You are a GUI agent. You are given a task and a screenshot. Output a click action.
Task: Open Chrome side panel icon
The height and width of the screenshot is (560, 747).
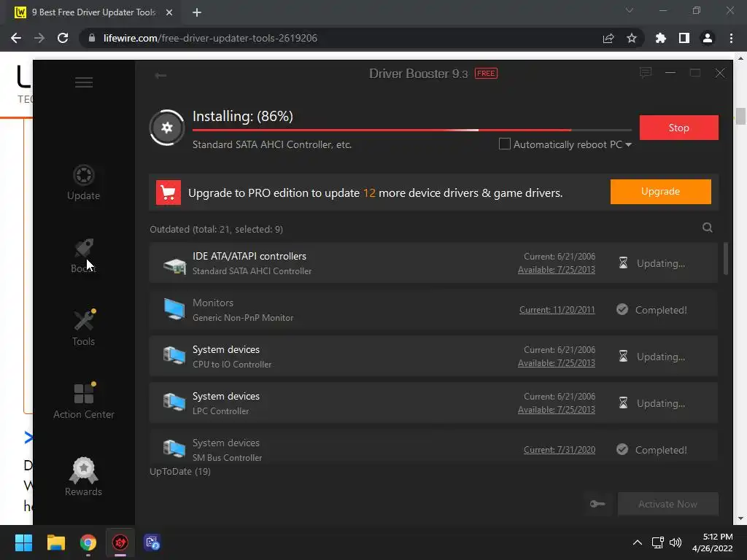684,38
